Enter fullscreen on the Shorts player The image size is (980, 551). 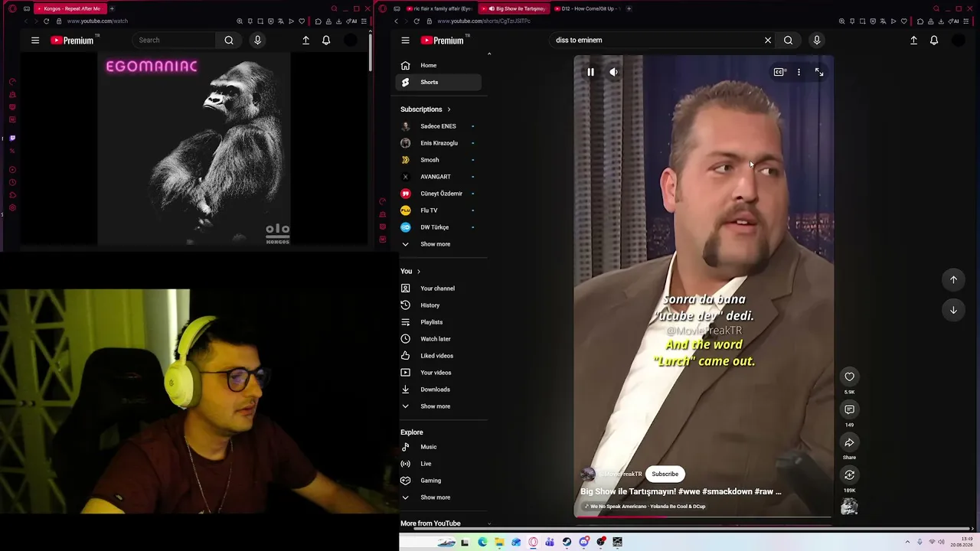819,72
